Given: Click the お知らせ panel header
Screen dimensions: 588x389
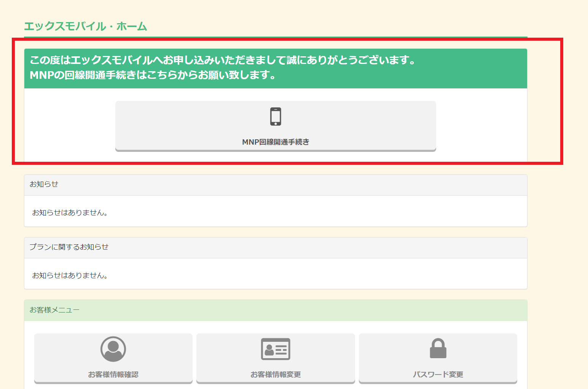Looking at the screenshot, I should [x=276, y=185].
